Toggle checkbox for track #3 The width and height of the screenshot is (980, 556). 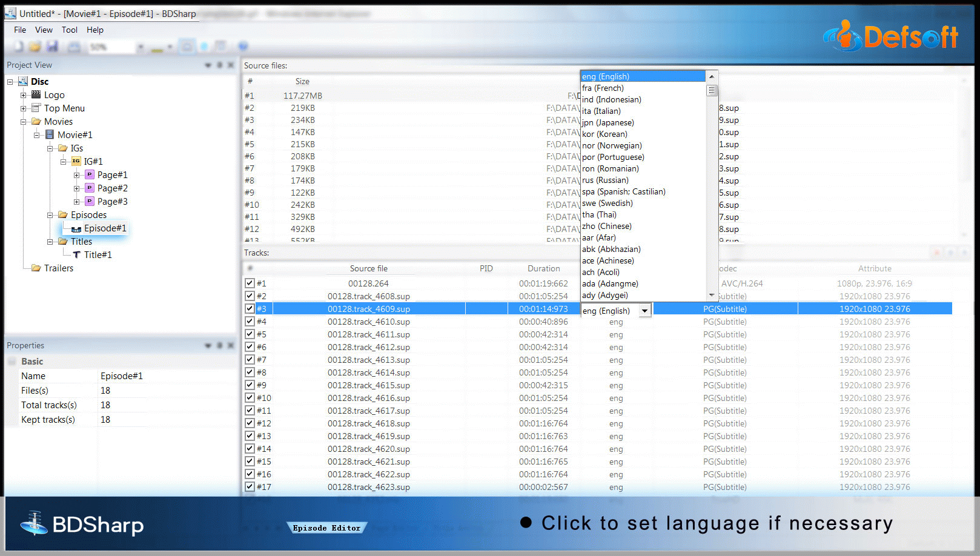point(250,308)
